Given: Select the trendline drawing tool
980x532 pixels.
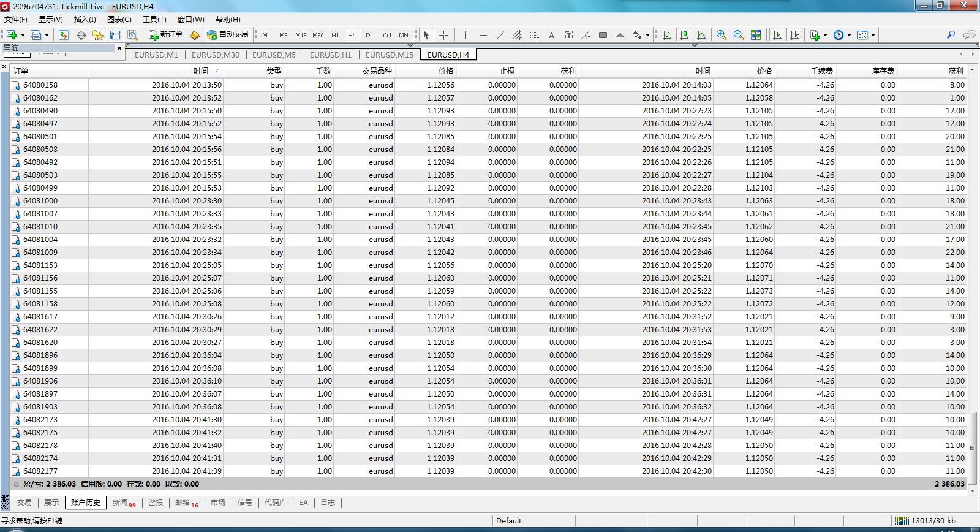Looking at the screenshot, I should 500,35.
